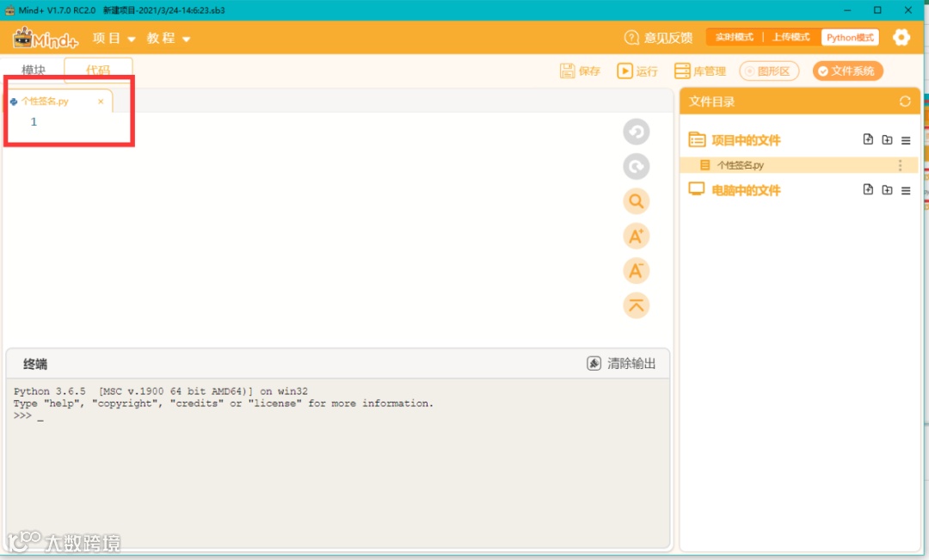Viewport: 929px width, 560px height.
Task: Click the 清除输出 clear output button
Action: (x=622, y=363)
